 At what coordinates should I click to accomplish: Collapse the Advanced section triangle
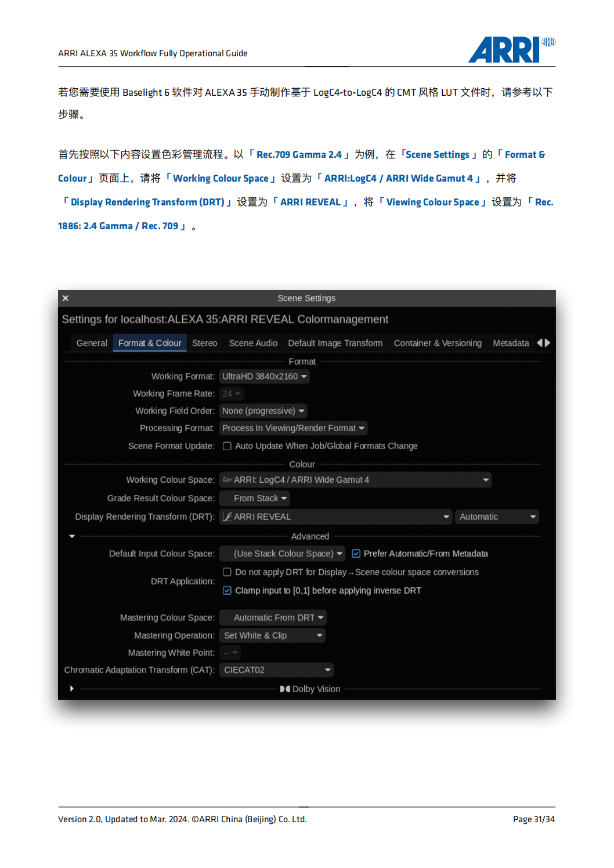click(72, 536)
